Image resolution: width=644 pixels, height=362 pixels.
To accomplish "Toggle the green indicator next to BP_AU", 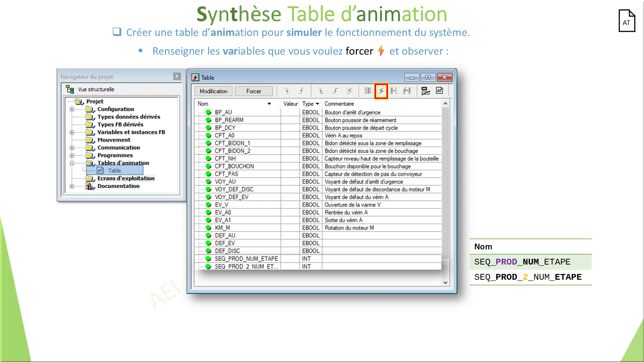I will pos(208,112).
